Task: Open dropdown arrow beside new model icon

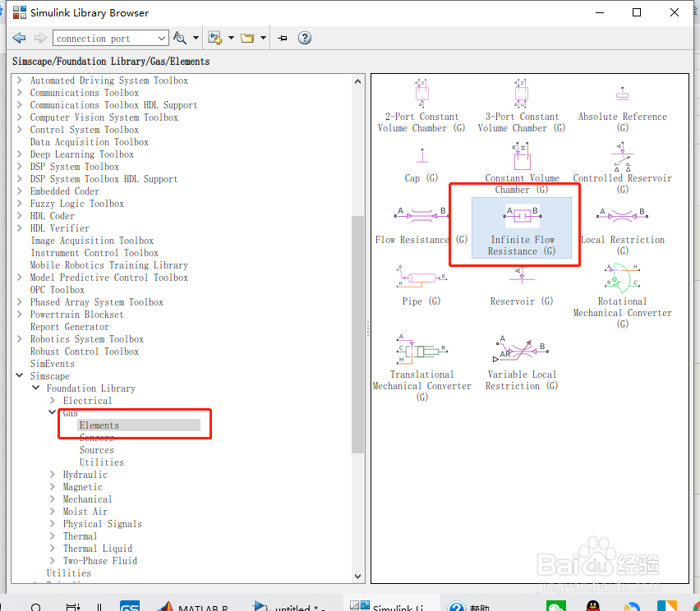Action: [231, 38]
